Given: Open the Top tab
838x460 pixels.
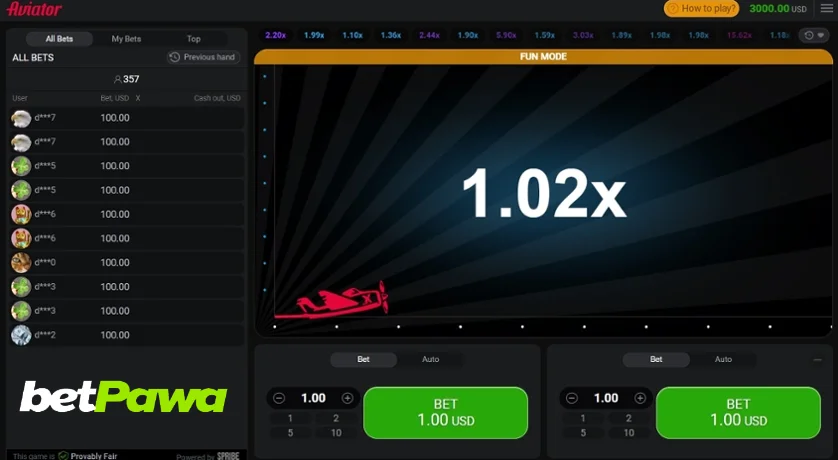Looking at the screenshot, I should (193, 39).
